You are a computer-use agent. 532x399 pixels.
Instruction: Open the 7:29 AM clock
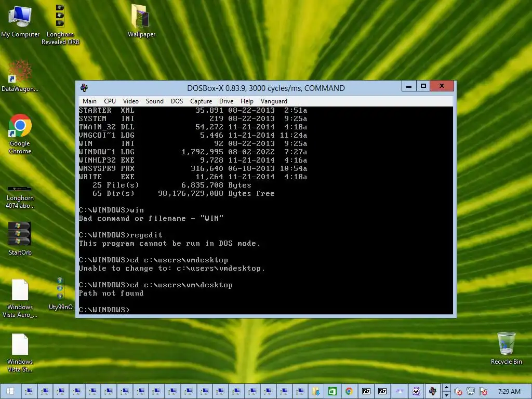coord(509,392)
